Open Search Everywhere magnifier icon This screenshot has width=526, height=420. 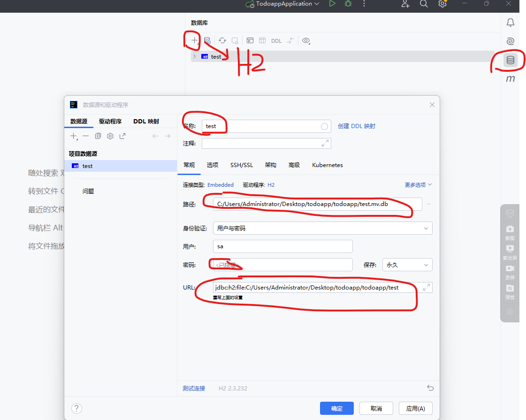pyautogui.click(x=424, y=4)
